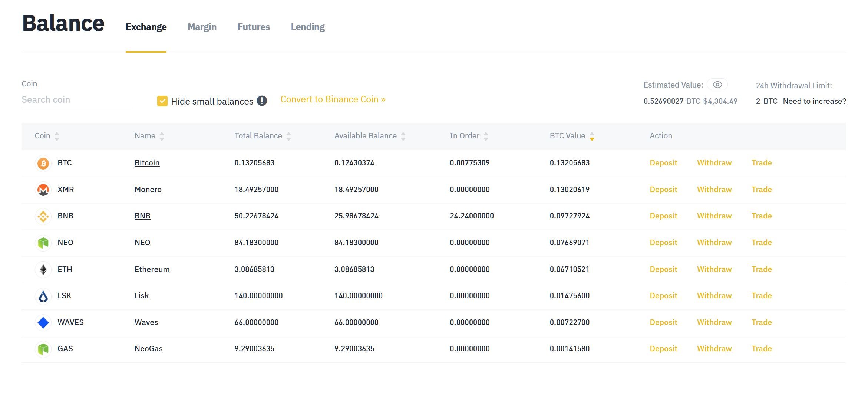The width and height of the screenshot is (868, 401).
Task: Click the Ethereum diamond icon
Action: pos(43,270)
